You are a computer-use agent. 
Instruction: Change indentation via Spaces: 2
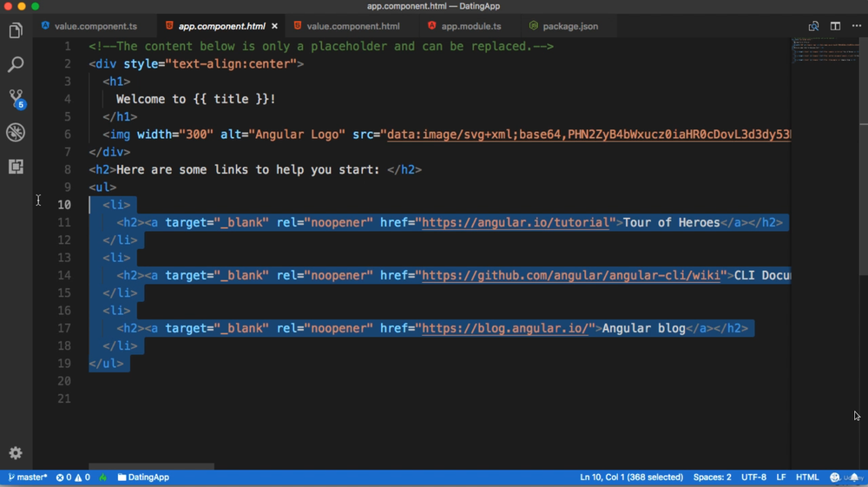click(712, 477)
